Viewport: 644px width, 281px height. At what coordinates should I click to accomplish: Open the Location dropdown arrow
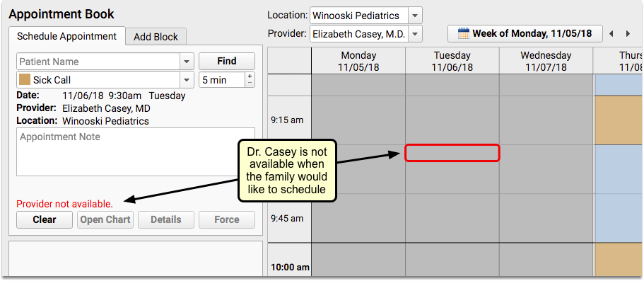[x=415, y=16]
